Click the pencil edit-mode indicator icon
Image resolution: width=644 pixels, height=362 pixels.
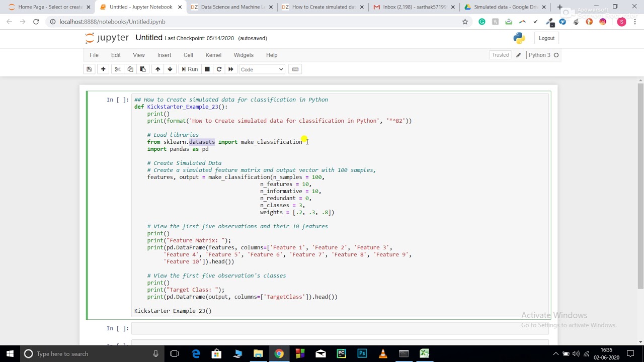(518, 55)
